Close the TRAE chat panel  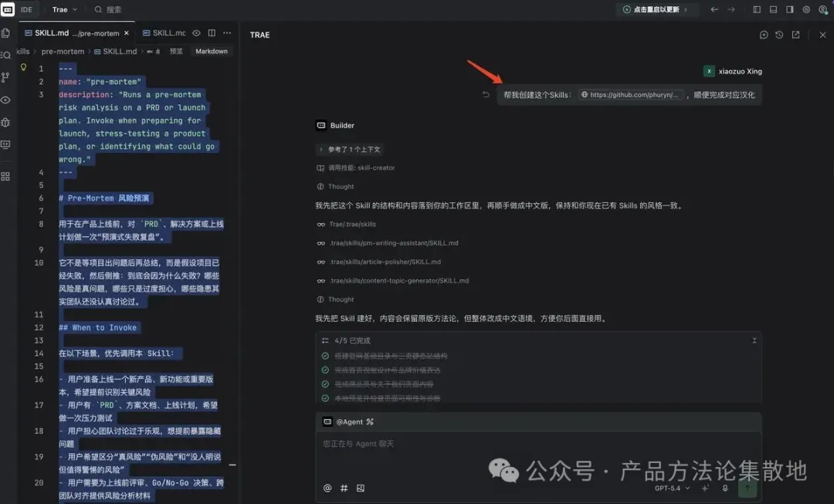(823, 35)
